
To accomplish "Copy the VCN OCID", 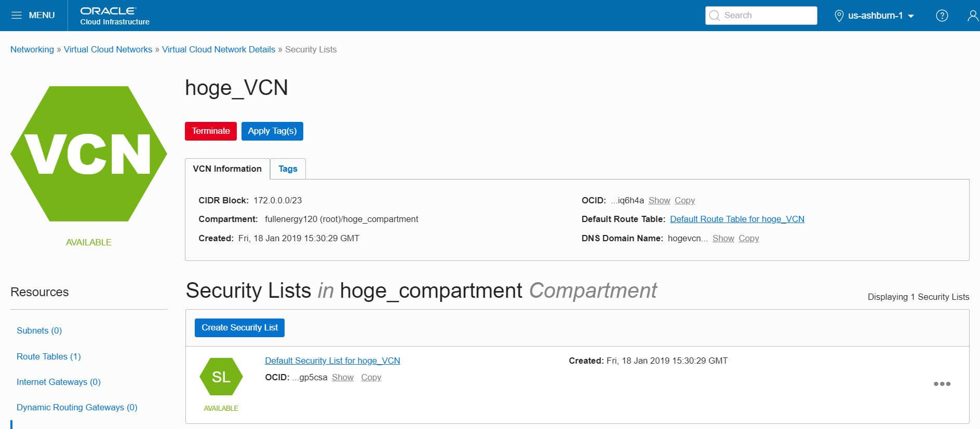I will pyautogui.click(x=684, y=200).
